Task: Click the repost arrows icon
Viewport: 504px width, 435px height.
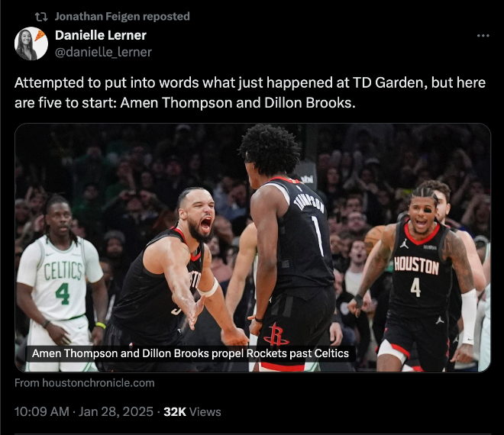Action: [41, 17]
